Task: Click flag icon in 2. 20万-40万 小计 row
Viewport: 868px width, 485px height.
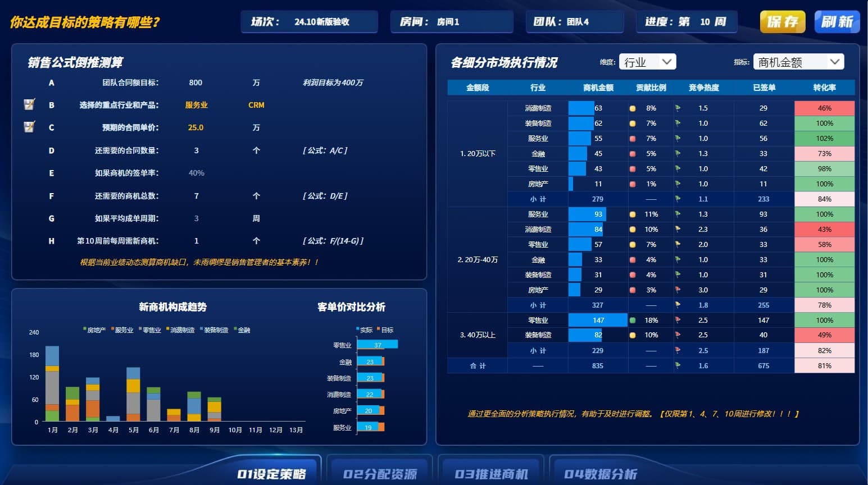Action: pyautogui.click(x=678, y=305)
